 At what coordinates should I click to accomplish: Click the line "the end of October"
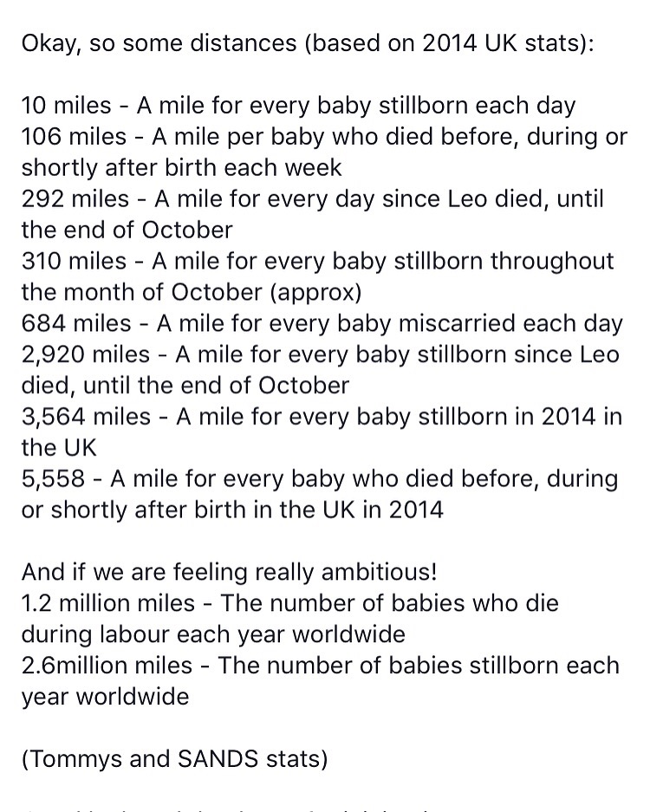(127, 230)
